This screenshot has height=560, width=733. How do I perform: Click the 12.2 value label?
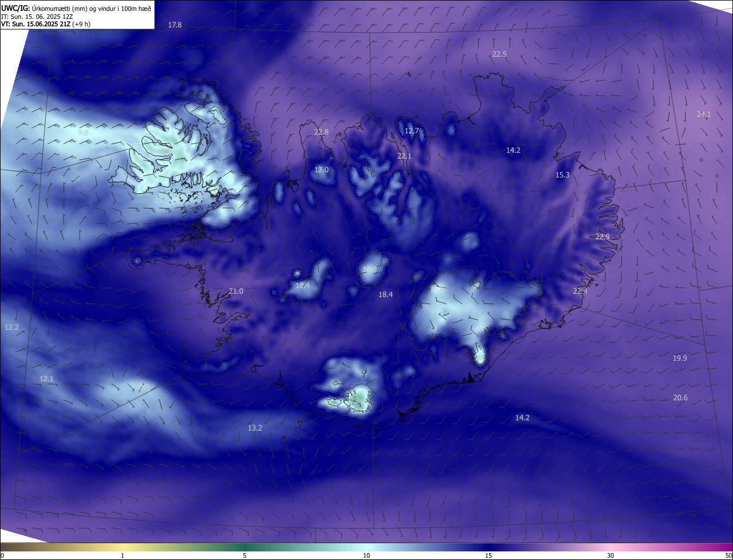12,328
